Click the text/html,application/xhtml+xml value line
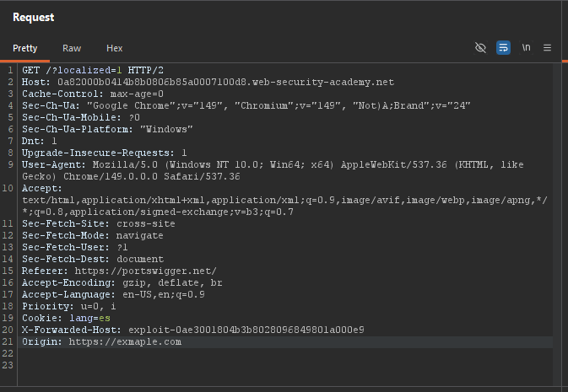 pos(284,200)
